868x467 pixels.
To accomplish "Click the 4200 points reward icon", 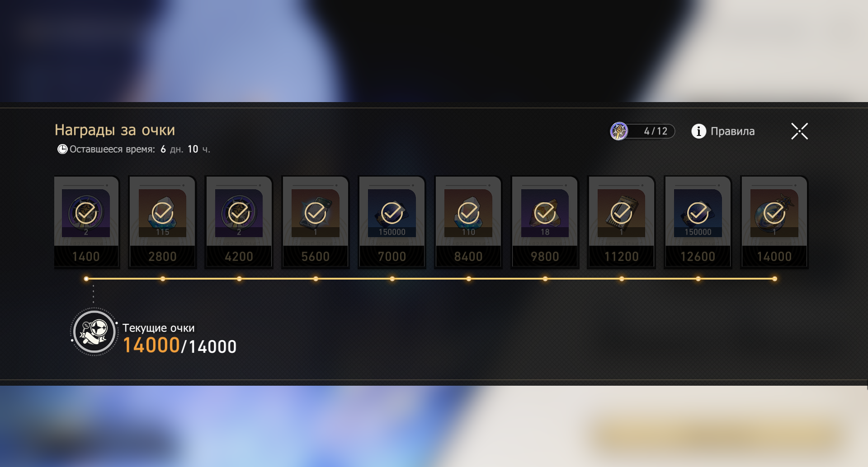I will click(239, 213).
